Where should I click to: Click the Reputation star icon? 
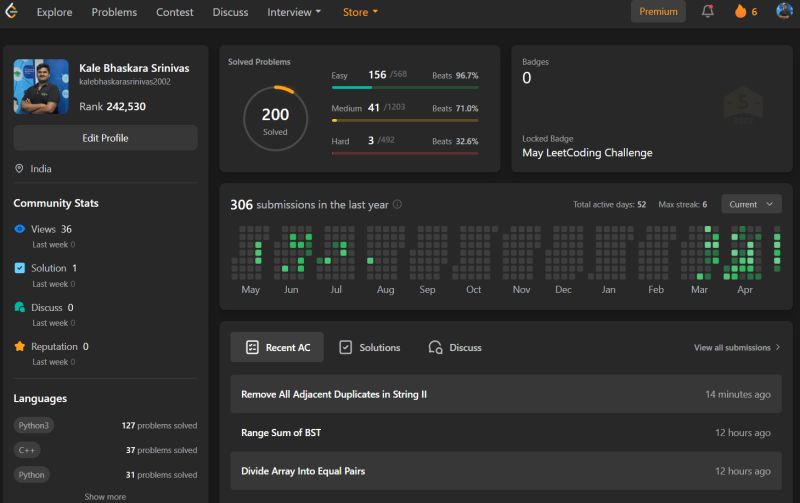[x=19, y=346]
